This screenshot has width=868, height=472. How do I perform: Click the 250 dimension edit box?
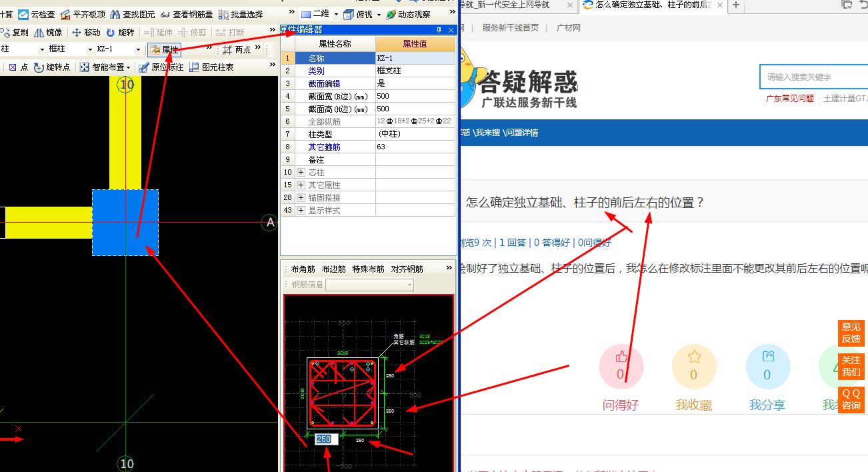coord(326,439)
